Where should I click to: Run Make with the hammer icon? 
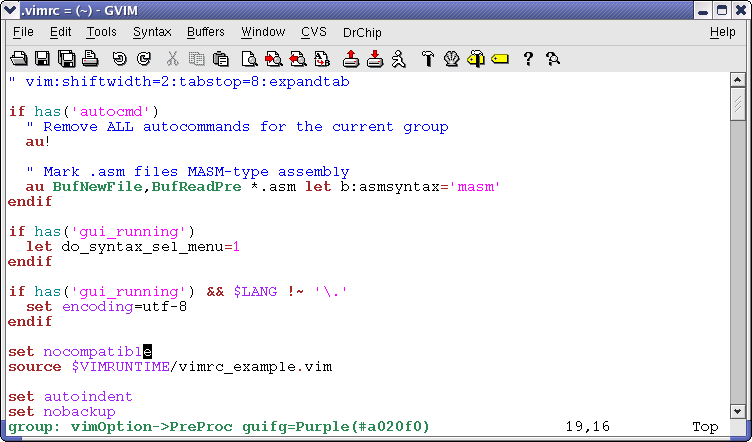pos(428,59)
